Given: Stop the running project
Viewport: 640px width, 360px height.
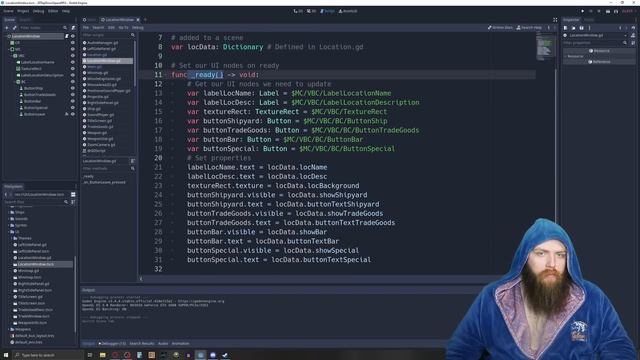Looking at the screenshot, I should coord(599,11).
